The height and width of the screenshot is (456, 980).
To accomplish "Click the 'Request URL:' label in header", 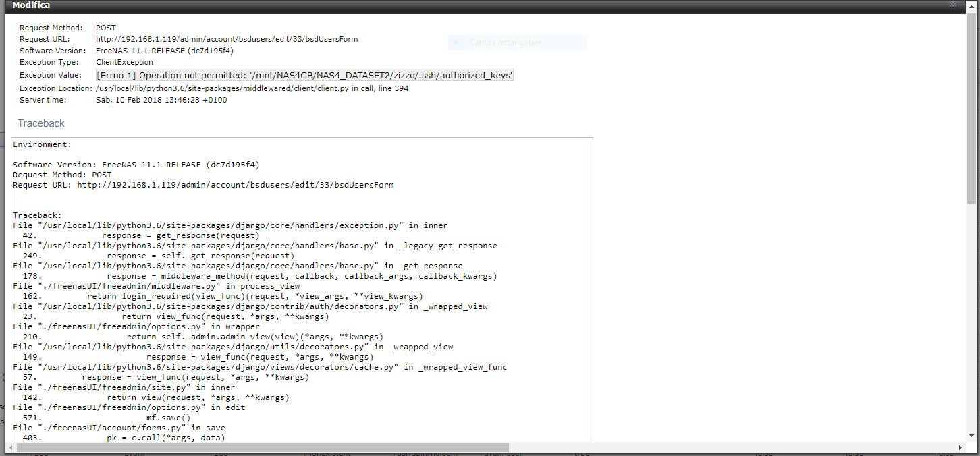I will click(x=45, y=39).
